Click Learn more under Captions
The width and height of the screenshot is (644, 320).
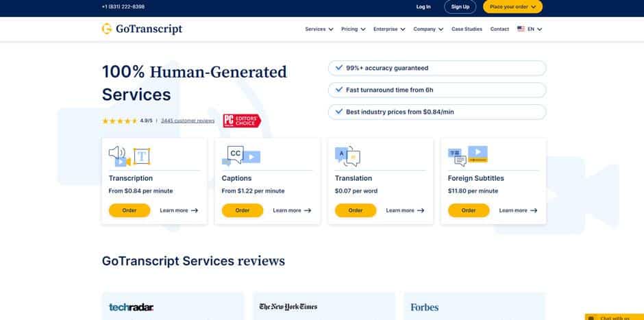(x=292, y=210)
